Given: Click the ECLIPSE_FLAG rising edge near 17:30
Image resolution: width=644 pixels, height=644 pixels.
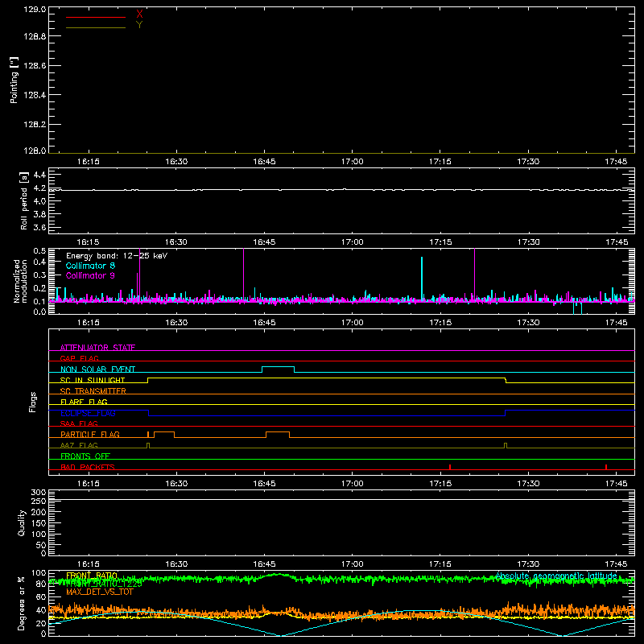Looking at the screenshot, I should click(506, 413).
